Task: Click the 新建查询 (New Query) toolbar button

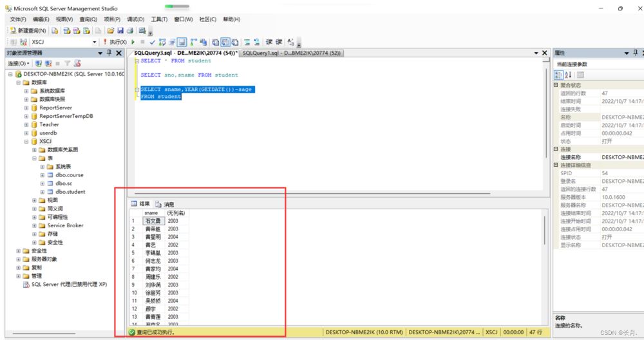Action: [28, 30]
